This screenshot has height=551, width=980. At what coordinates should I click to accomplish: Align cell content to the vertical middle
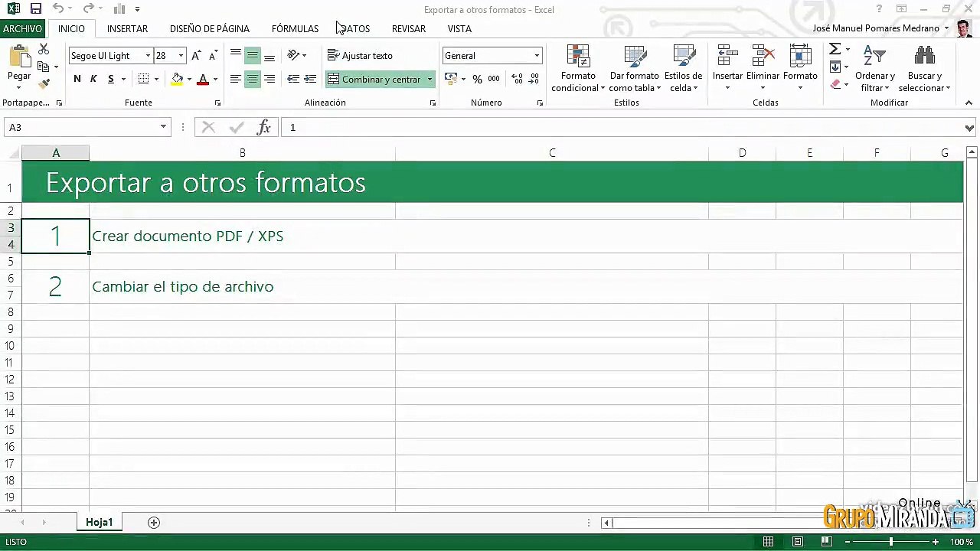pos(252,55)
